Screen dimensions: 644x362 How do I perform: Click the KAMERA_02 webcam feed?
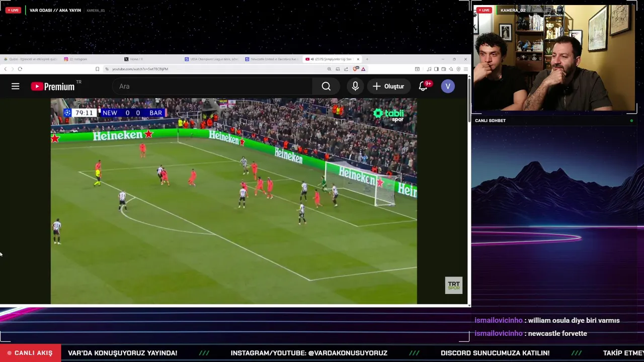click(x=554, y=58)
